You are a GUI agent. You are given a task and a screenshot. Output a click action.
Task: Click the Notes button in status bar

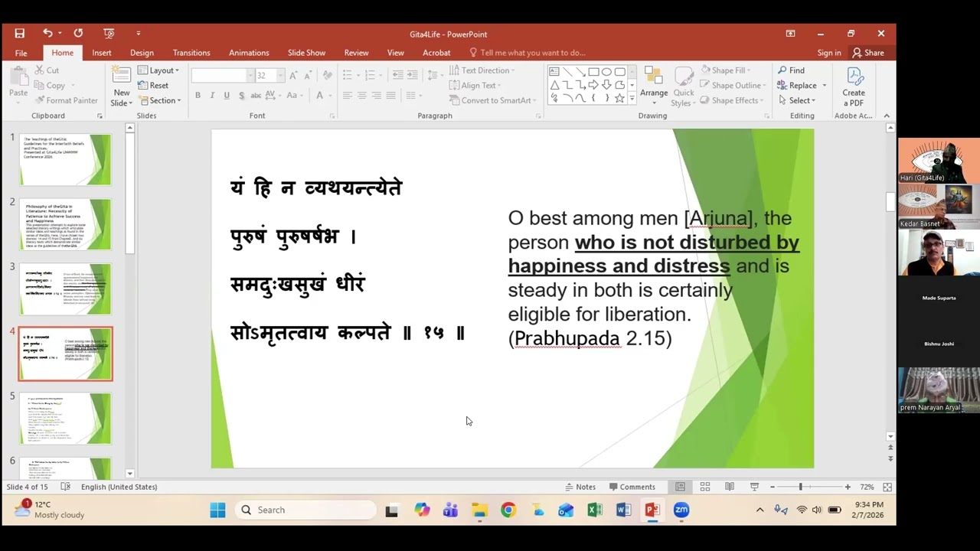[x=580, y=487]
